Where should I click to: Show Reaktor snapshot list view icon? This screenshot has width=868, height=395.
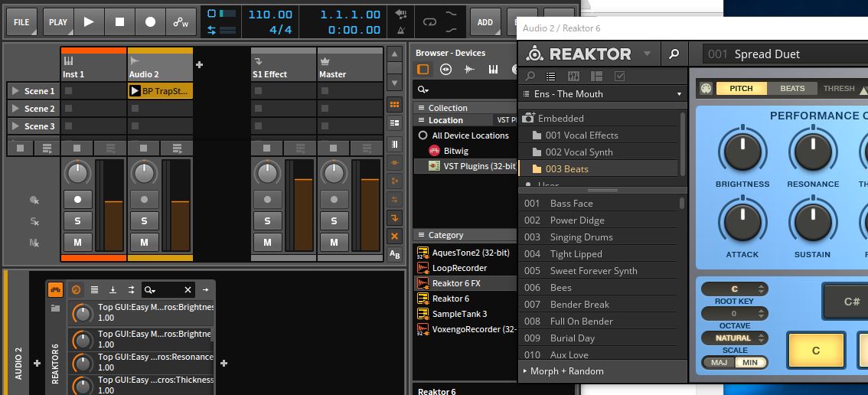550,77
